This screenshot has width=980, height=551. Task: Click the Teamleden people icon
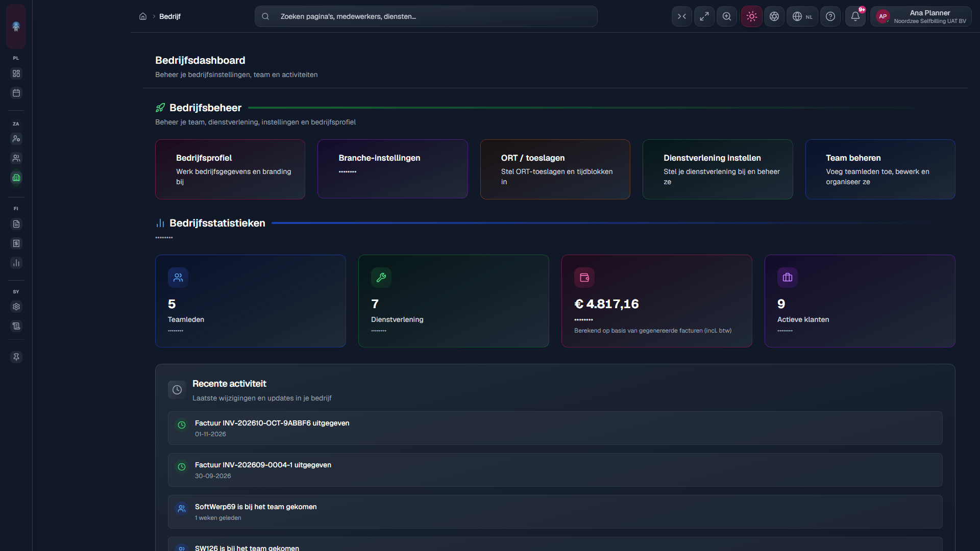(178, 278)
